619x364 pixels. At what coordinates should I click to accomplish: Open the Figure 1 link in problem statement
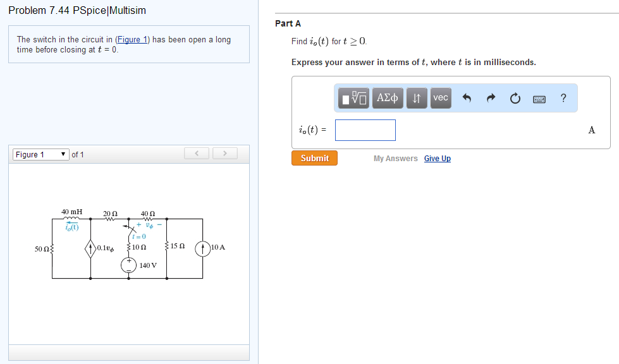click(132, 39)
